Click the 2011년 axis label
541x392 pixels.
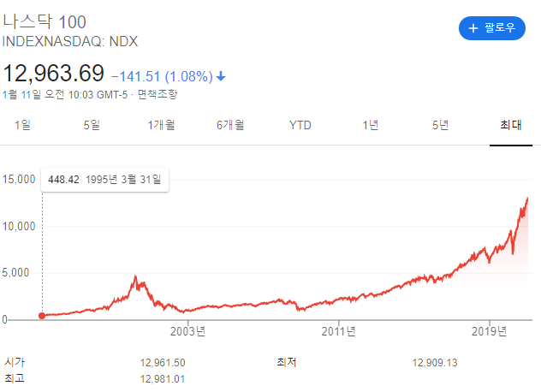point(338,331)
